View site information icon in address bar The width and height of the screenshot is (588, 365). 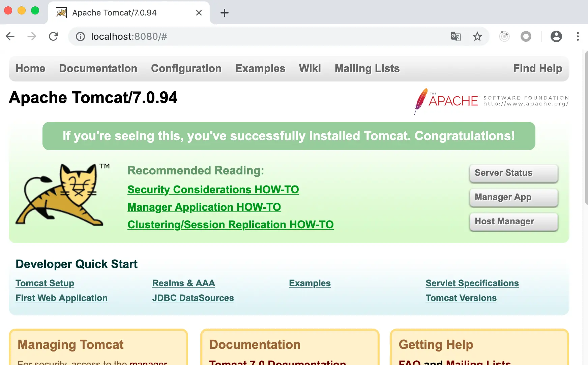click(80, 36)
